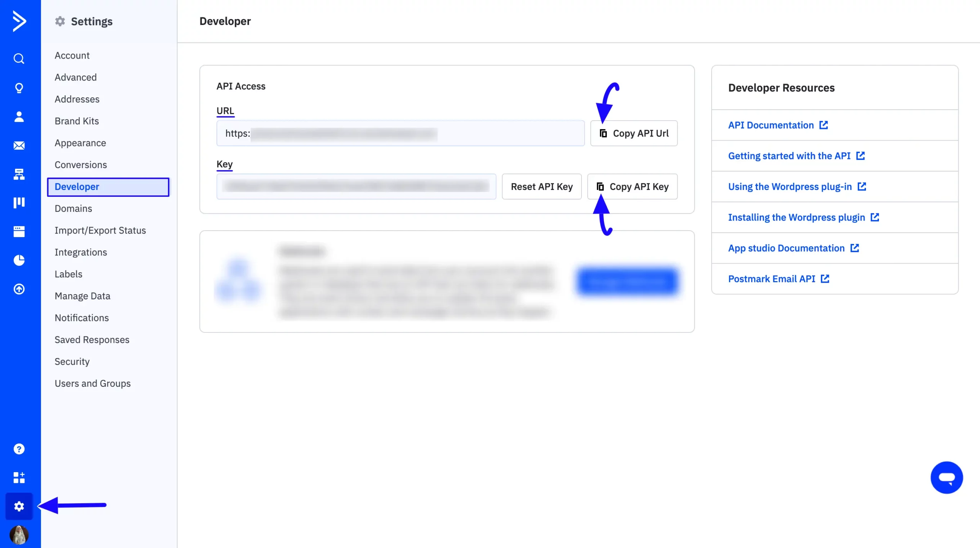980x548 pixels.
Task: Go to Integrations settings
Action: (x=81, y=252)
